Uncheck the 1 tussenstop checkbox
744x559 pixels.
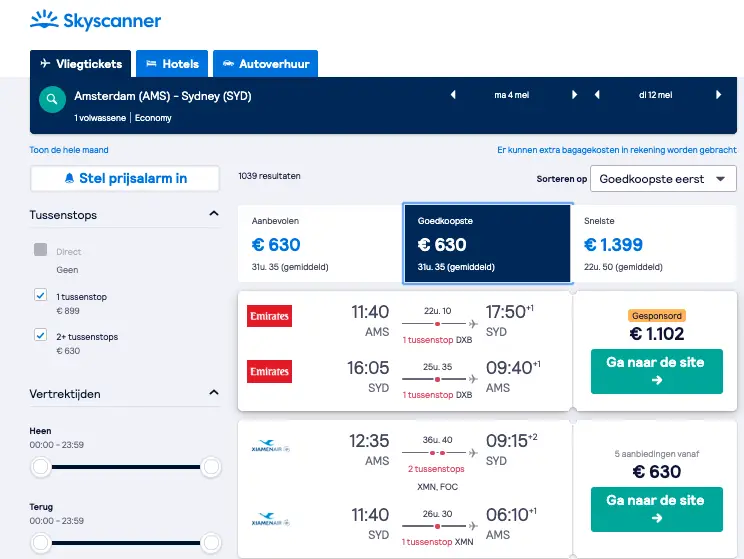(40, 295)
